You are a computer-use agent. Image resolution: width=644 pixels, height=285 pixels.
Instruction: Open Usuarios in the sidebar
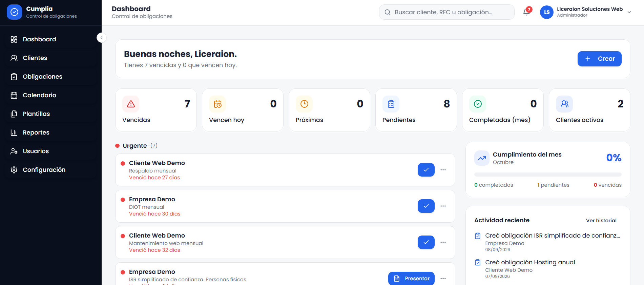[51, 151]
